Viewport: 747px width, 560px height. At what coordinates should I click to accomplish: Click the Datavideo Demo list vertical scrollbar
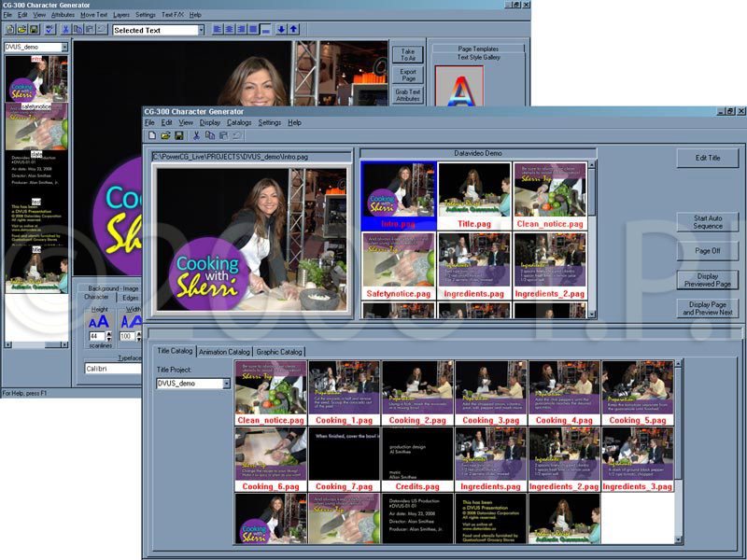(x=592, y=240)
